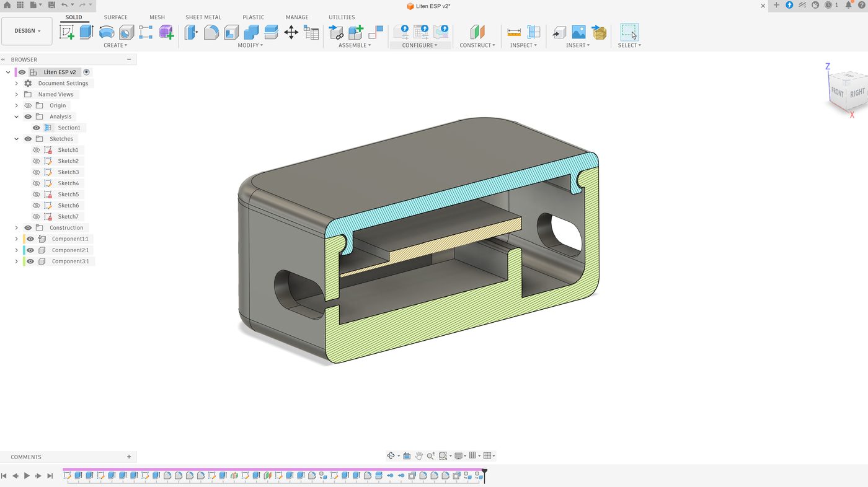Switch to the PLASTIC tab
This screenshot has width=868, height=487.
pos(253,17)
